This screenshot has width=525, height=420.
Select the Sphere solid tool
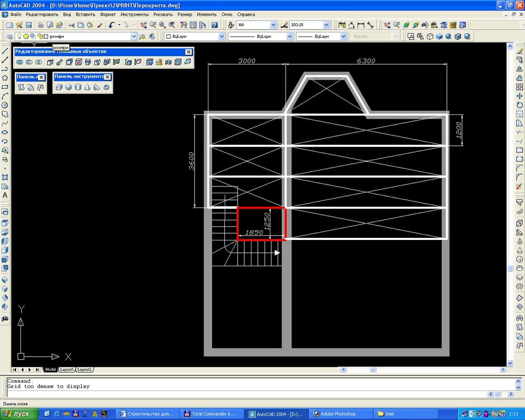pyautogui.click(x=68, y=87)
